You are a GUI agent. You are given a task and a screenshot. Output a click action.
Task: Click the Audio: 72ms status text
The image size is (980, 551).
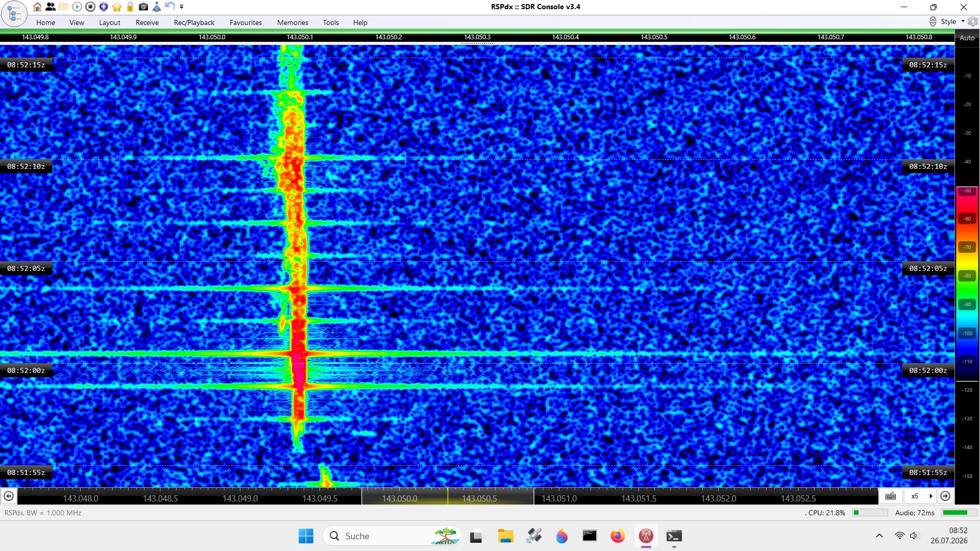[x=915, y=513]
